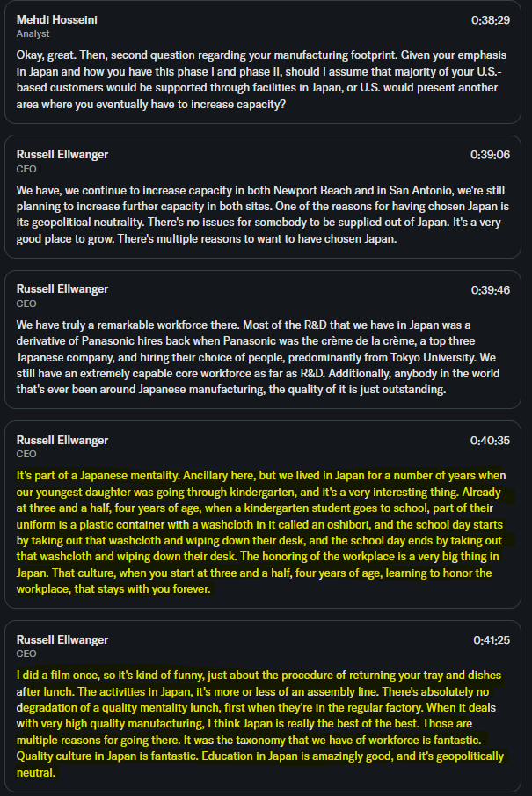Open Mehdi Hosseini speaker name

(x=57, y=20)
